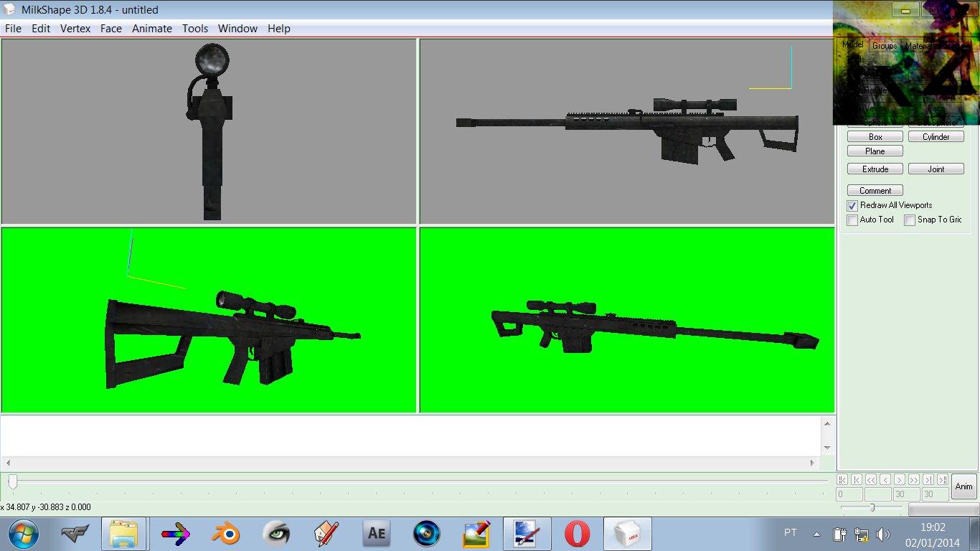The height and width of the screenshot is (551, 980).
Task: Click the bottom-left 3D viewport
Action: click(x=209, y=320)
